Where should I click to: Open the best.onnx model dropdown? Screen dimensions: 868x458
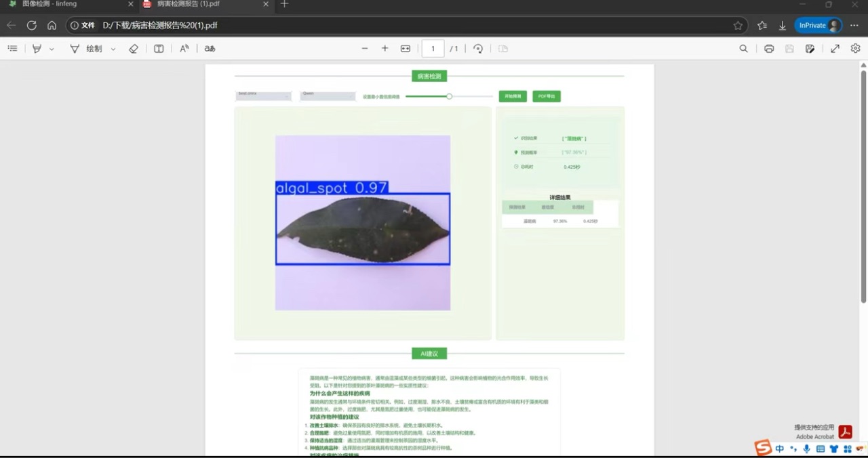click(263, 96)
